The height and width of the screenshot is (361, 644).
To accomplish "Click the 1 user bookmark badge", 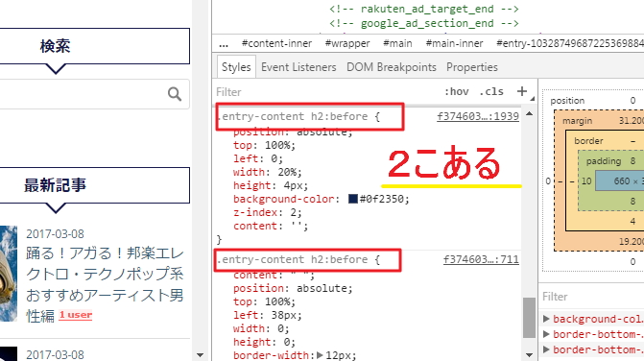I will point(76,315).
